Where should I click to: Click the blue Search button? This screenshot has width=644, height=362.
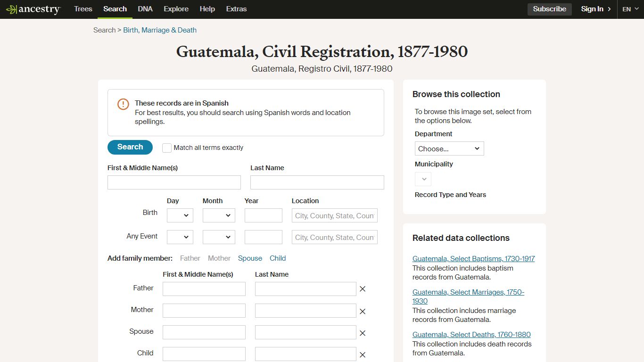(130, 147)
